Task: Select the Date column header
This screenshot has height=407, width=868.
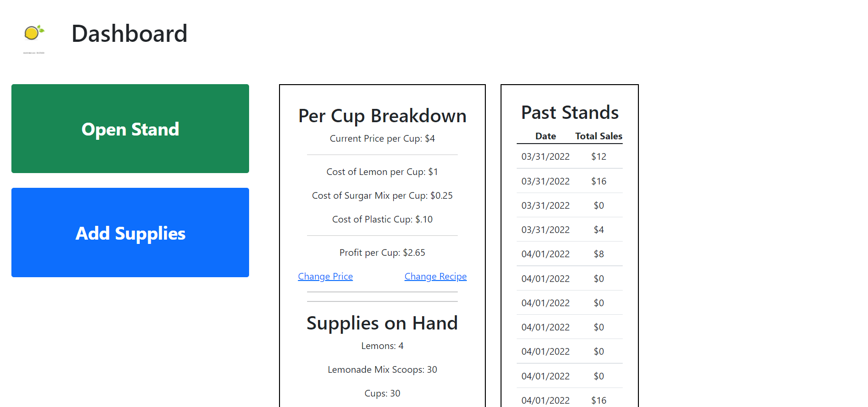Action: pyautogui.click(x=545, y=136)
